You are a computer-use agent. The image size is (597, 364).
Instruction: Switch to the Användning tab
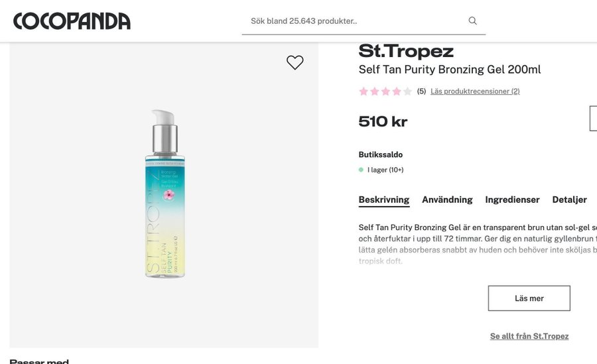pyautogui.click(x=447, y=200)
